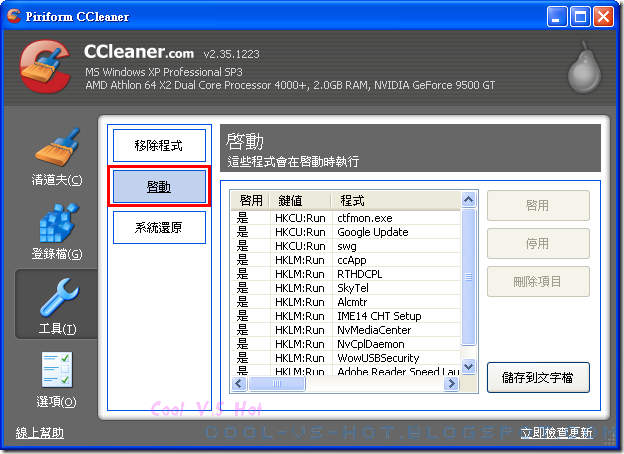Click the 啟用 enable button
This screenshot has height=454, width=624.
538,205
